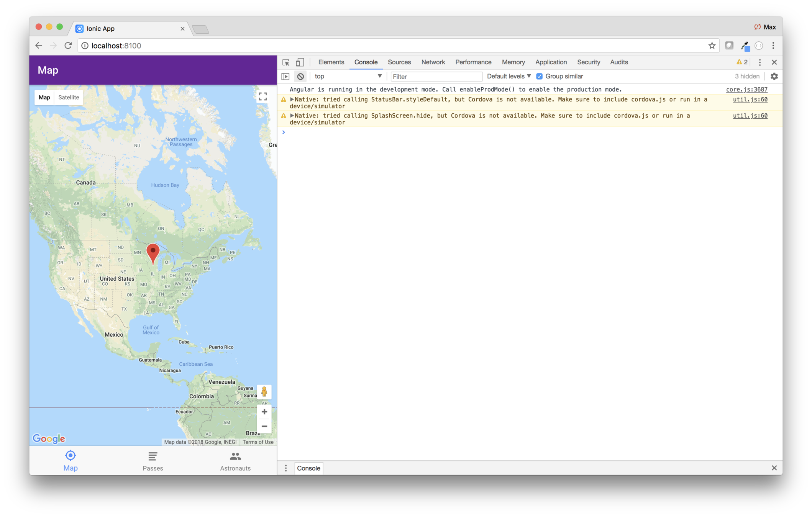Open the Default levels dropdown
Image resolution: width=812 pixels, height=517 pixels.
pyautogui.click(x=509, y=77)
